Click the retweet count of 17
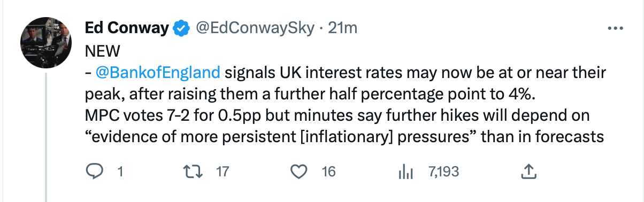This screenshot has width=644, height=202. 222,172
